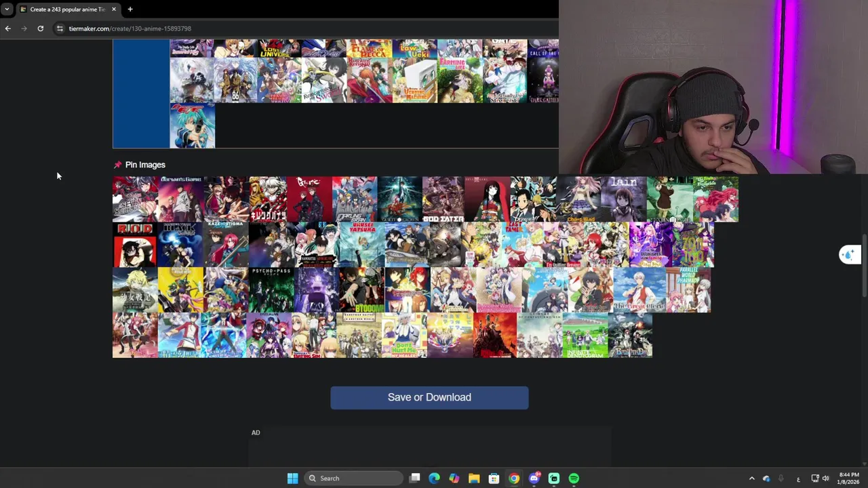
Task: Open the network tray icon
Action: click(815, 479)
